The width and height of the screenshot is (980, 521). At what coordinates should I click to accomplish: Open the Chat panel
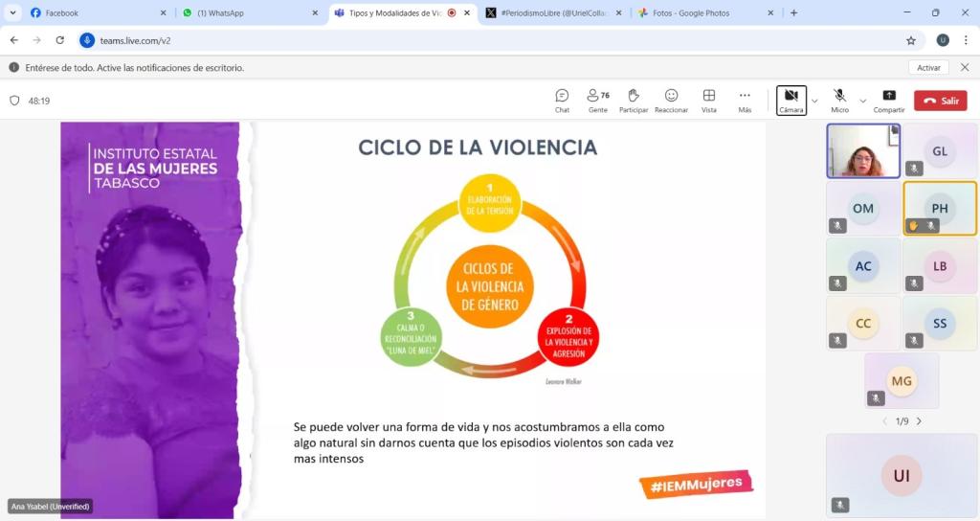point(562,100)
